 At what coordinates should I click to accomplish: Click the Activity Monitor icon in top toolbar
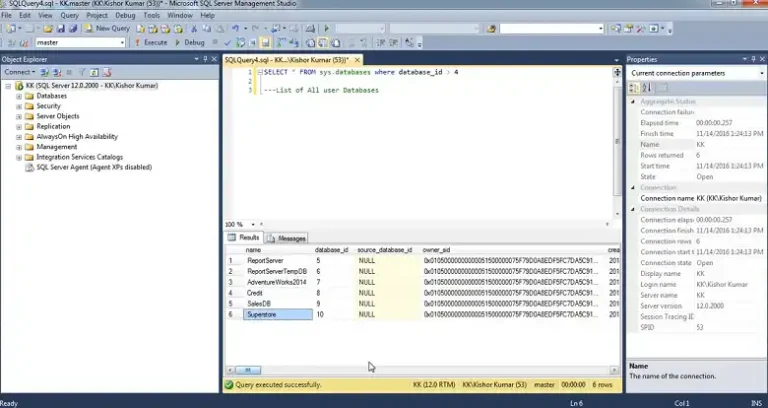click(310, 28)
